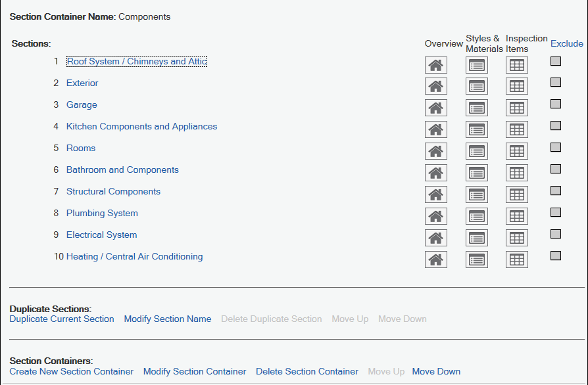Open Inspection Items for Garage section

(x=517, y=108)
